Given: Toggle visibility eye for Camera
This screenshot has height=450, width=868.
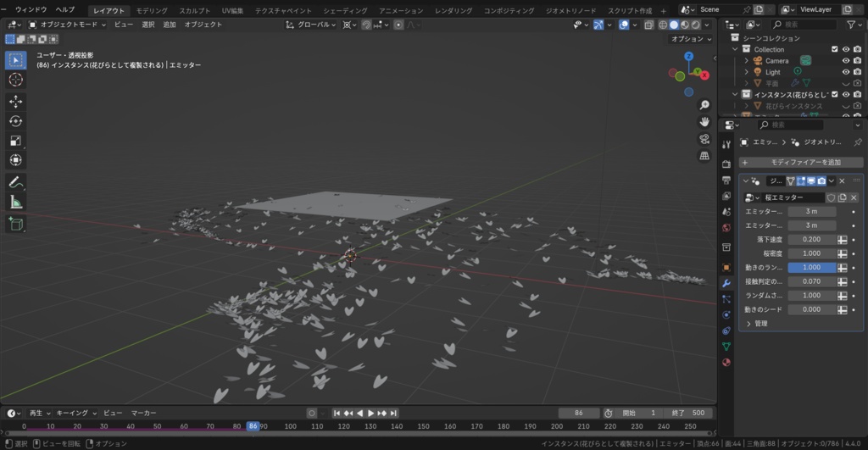Looking at the screenshot, I should point(845,60).
